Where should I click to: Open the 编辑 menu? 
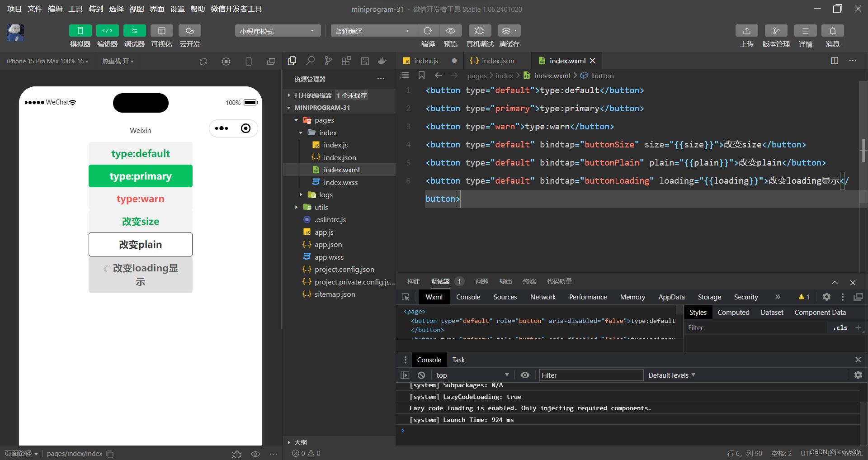point(55,9)
